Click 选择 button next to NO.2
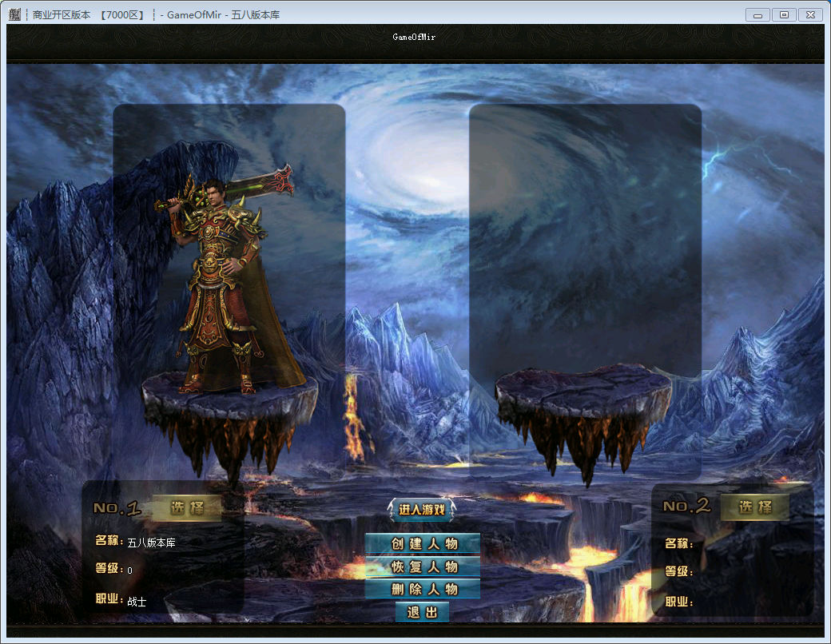The image size is (831, 644). coord(754,507)
